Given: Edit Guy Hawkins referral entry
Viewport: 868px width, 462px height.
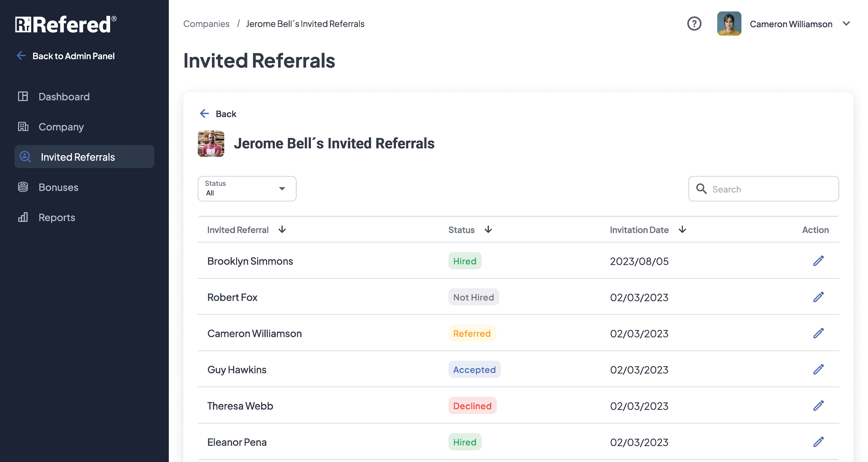Looking at the screenshot, I should (819, 370).
